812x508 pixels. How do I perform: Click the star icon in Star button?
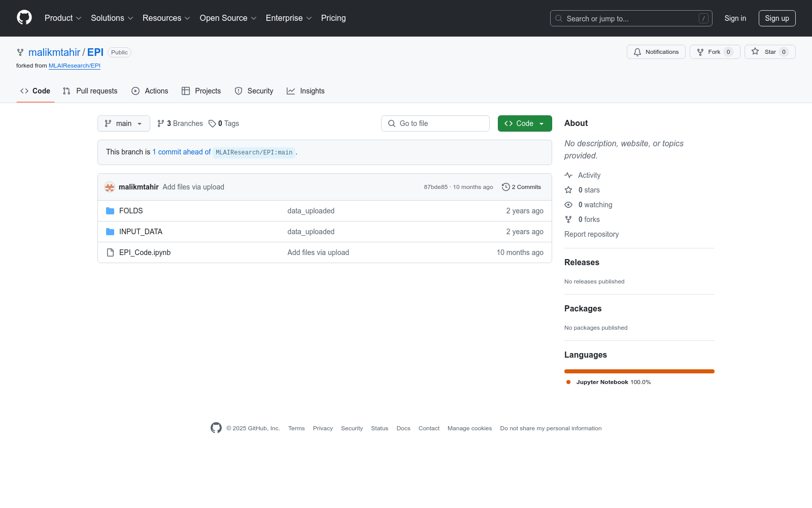coord(755,52)
